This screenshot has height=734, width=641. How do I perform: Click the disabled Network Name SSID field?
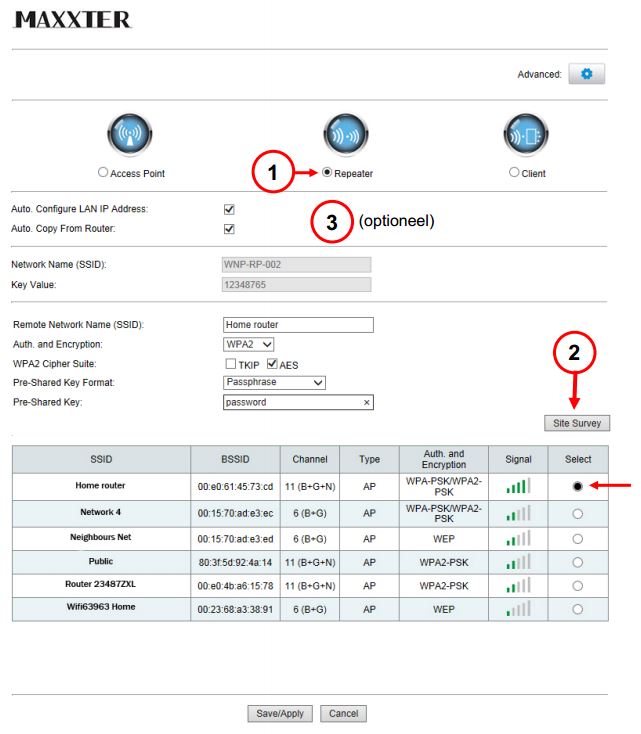coord(296,264)
